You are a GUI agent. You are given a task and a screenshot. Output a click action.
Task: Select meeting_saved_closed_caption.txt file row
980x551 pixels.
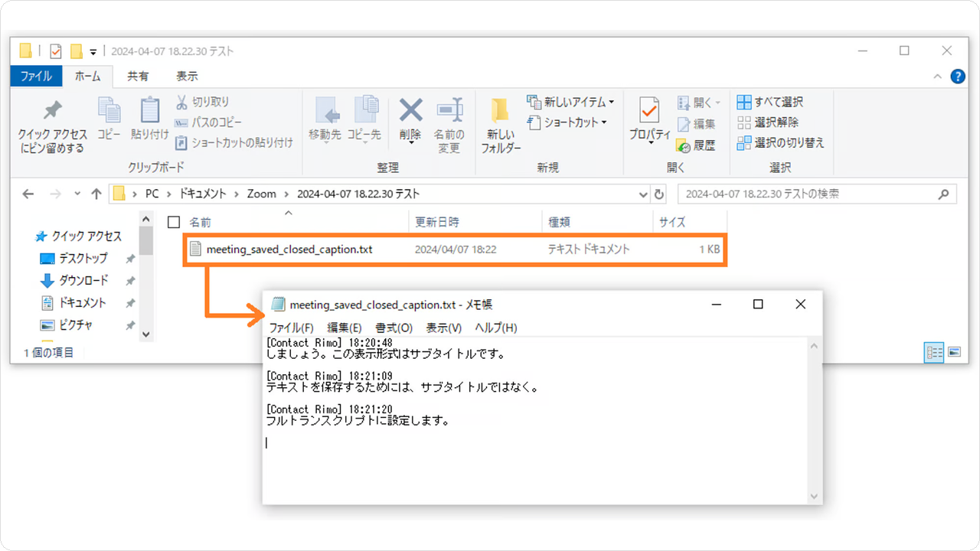[455, 249]
